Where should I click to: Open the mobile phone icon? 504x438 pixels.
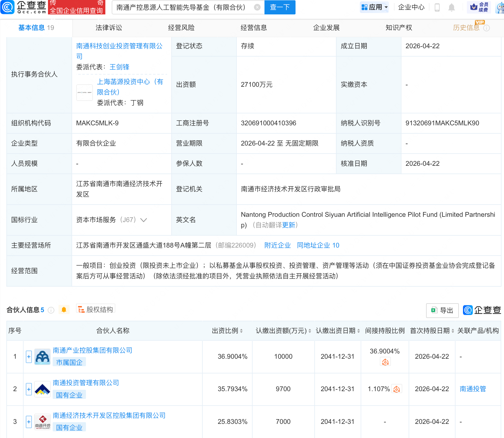click(437, 7)
